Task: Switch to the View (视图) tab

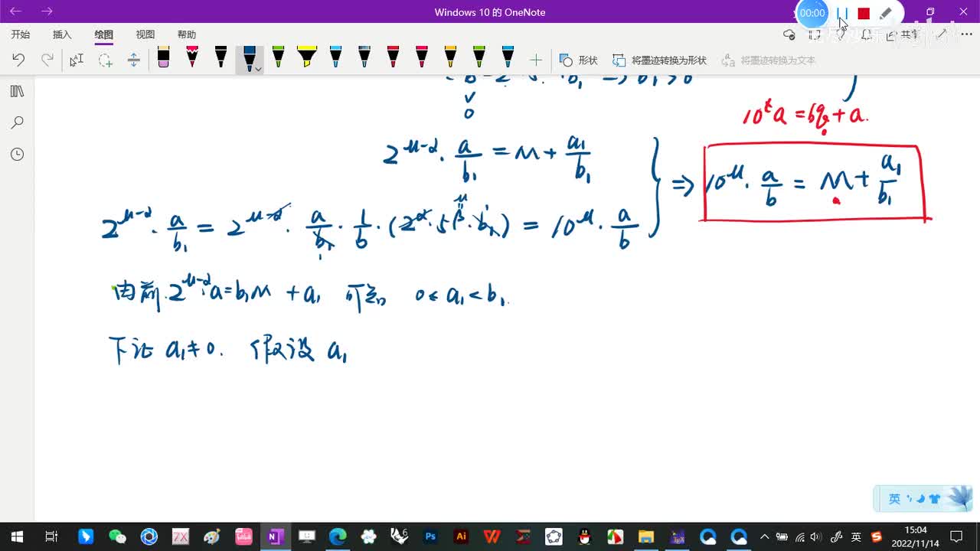Action: 145,34
